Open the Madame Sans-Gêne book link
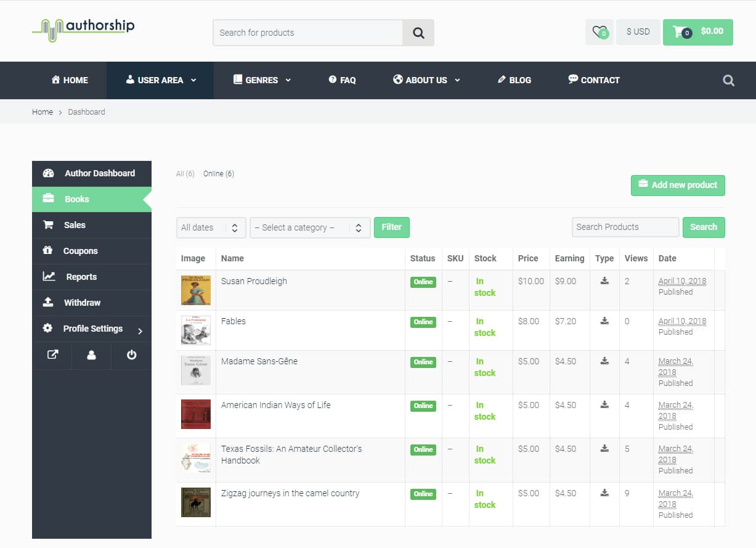The width and height of the screenshot is (756, 548). click(x=261, y=361)
